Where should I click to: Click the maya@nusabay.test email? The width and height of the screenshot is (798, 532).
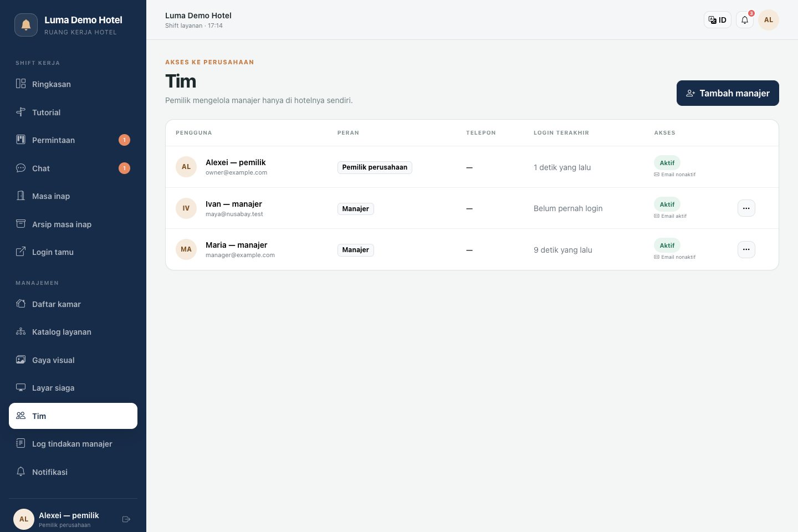(234, 214)
